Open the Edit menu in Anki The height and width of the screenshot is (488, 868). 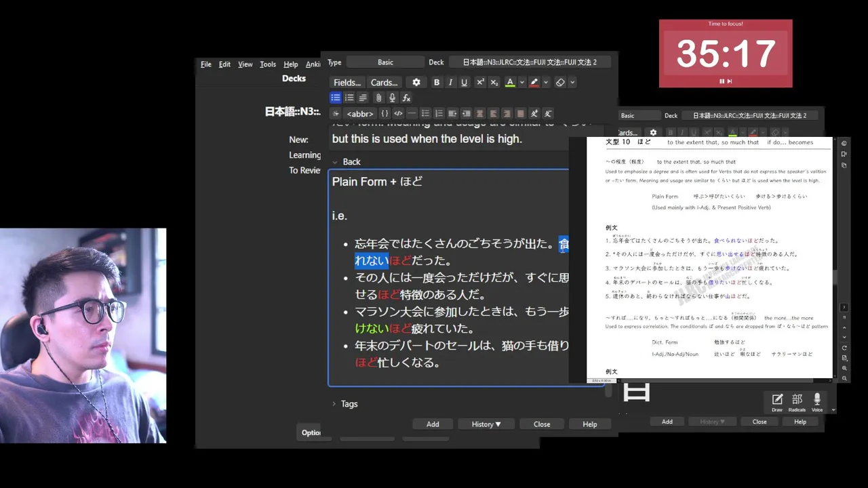pos(224,64)
